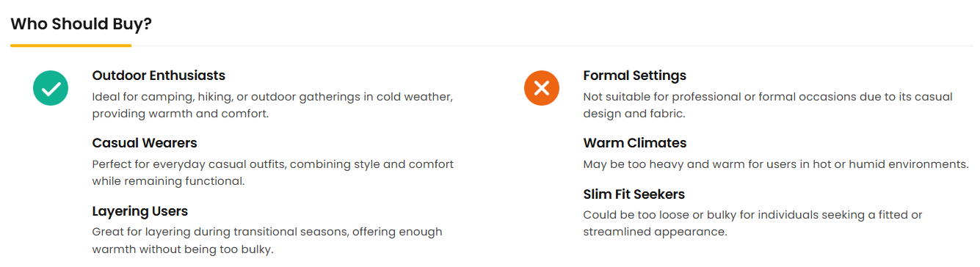Click the "providing warmth and comfort" text line

click(181, 114)
